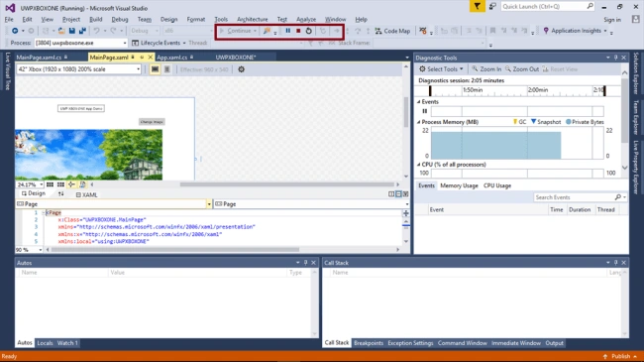Open the Continue button's dropdown arrow

(255, 31)
